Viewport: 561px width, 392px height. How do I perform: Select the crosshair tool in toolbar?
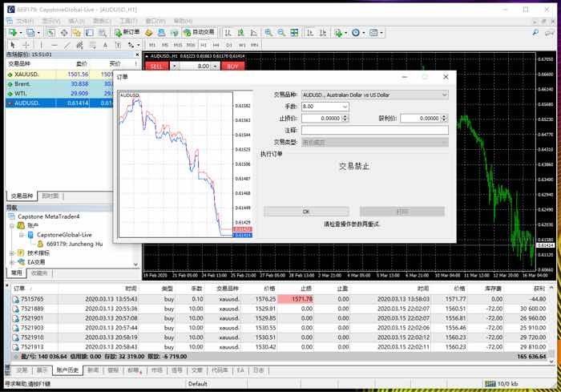(x=26, y=45)
